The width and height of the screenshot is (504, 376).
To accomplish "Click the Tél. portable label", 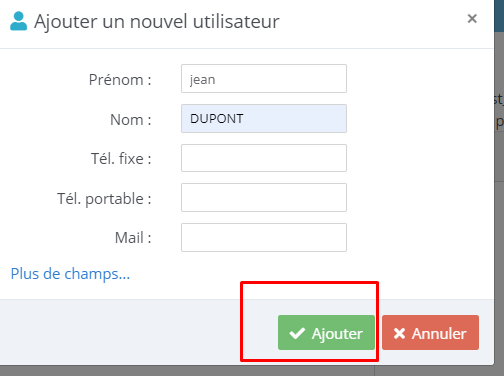I will [x=104, y=199].
